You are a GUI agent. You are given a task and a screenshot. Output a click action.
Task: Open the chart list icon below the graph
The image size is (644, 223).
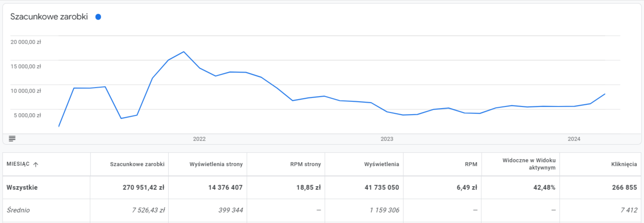click(x=12, y=139)
